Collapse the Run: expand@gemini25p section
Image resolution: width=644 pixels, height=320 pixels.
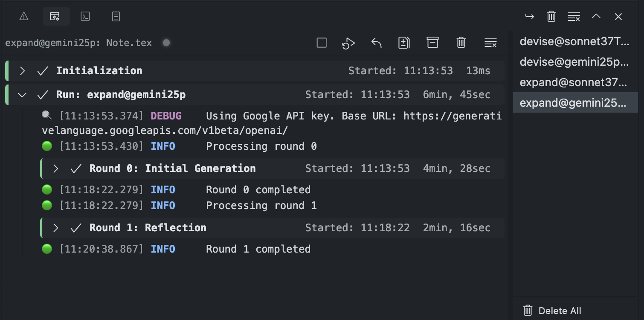[x=22, y=95]
